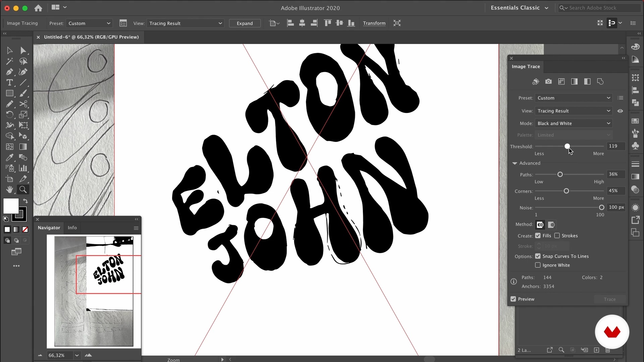644x362 pixels.
Task: Uncheck Snap Curves To Lines
Action: [x=538, y=256]
